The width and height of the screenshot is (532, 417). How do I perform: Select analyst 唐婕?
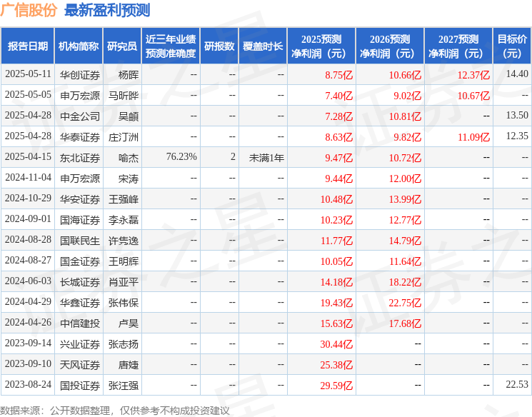point(129,365)
